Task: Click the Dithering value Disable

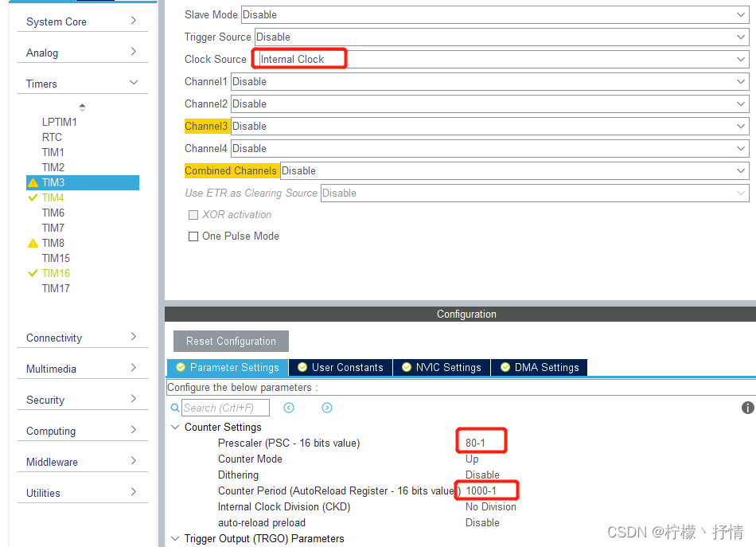Action: point(482,475)
